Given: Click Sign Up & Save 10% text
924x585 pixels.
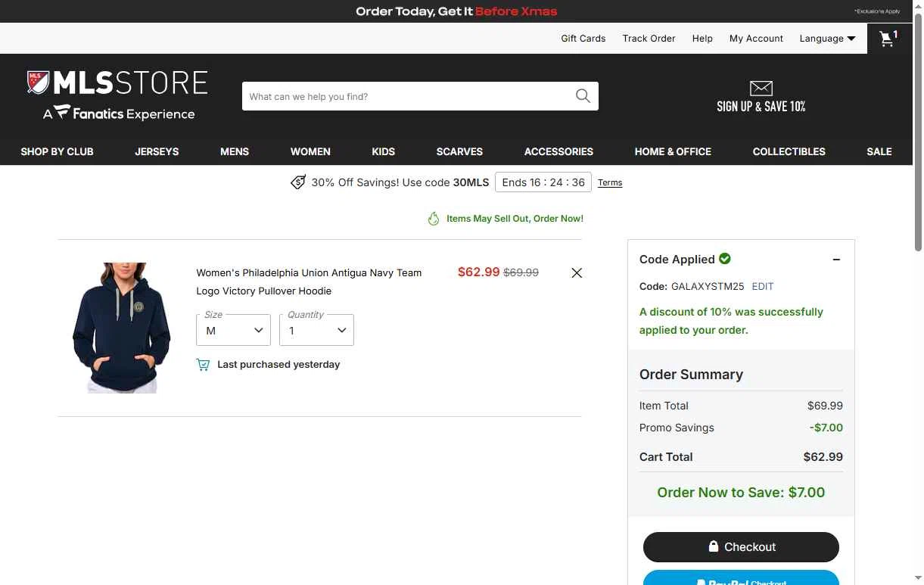Looking at the screenshot, I should click(x=761, y=107).
